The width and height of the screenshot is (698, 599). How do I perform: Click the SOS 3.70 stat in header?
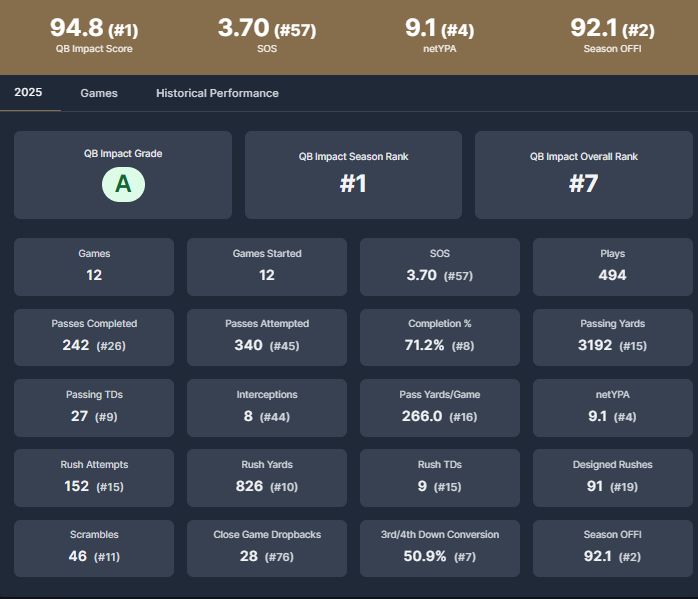266,33
